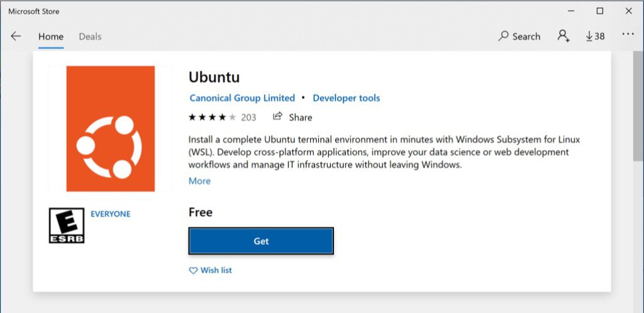644x313 pixels.
Task: Click the star rating for Ubuntu
Action: [x=213, y=117]
